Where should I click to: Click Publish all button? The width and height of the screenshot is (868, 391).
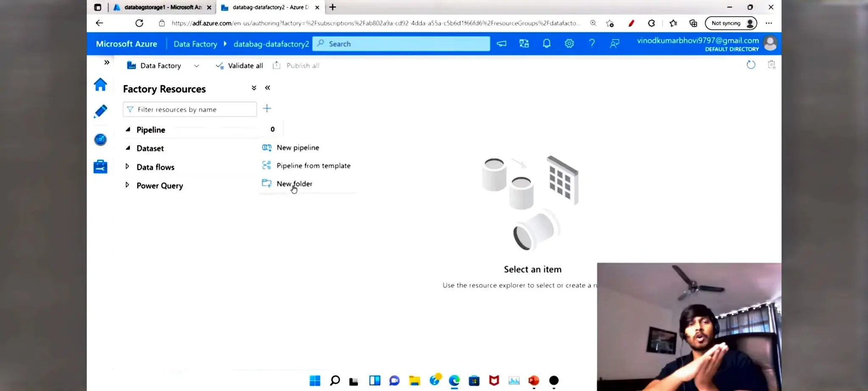tap(296, 66)
